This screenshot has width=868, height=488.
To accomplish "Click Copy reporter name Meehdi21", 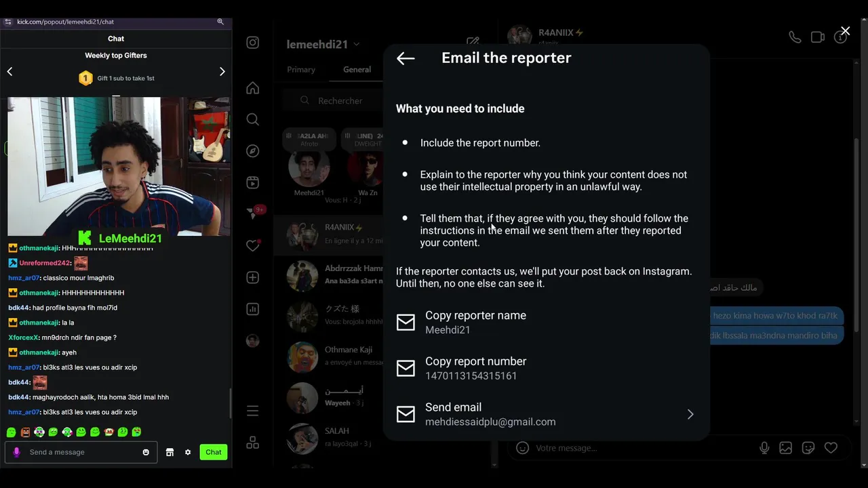I will (x=547, y=323).
